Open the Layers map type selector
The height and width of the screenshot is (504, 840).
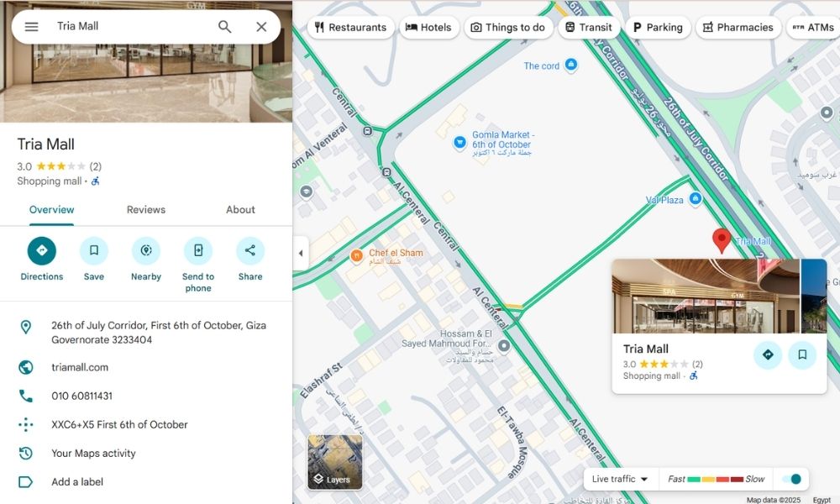click(334, 462)
